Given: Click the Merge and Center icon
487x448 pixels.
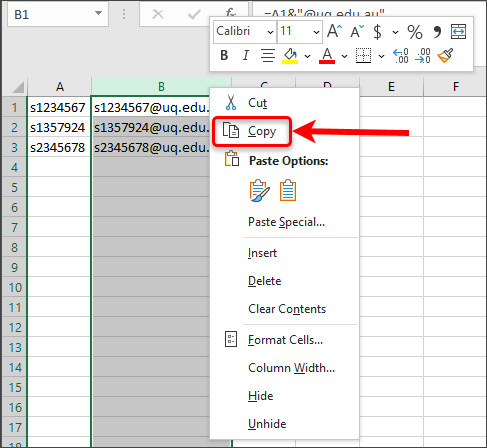Looking at the screenshot, I should [x=458, y=31].
